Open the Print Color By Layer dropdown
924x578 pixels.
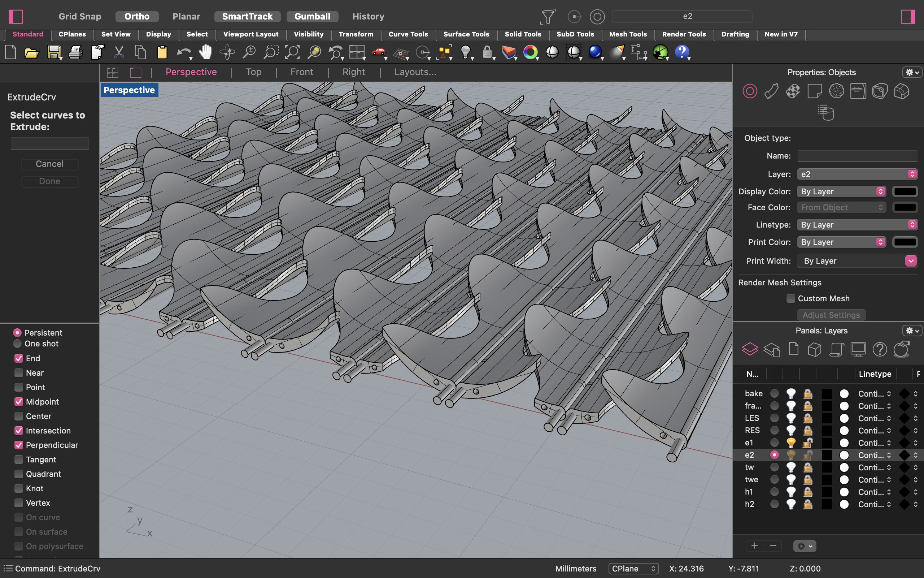(841, 242)
